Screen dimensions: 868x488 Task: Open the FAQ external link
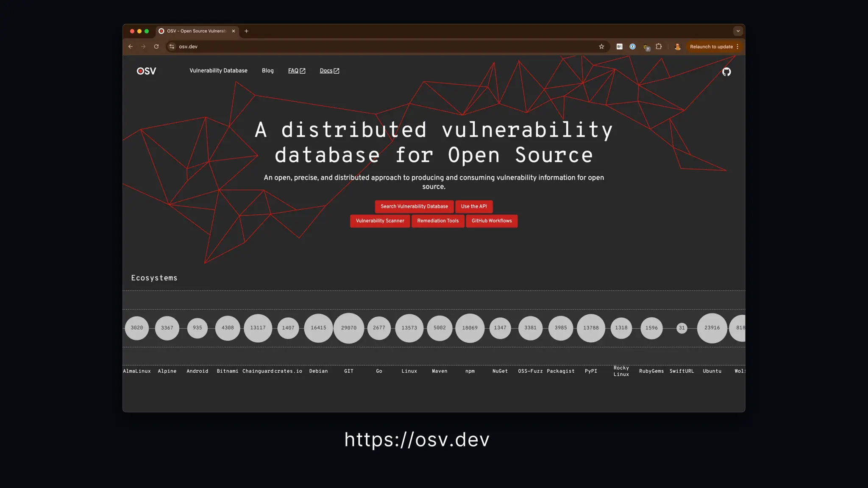(297, 71)
